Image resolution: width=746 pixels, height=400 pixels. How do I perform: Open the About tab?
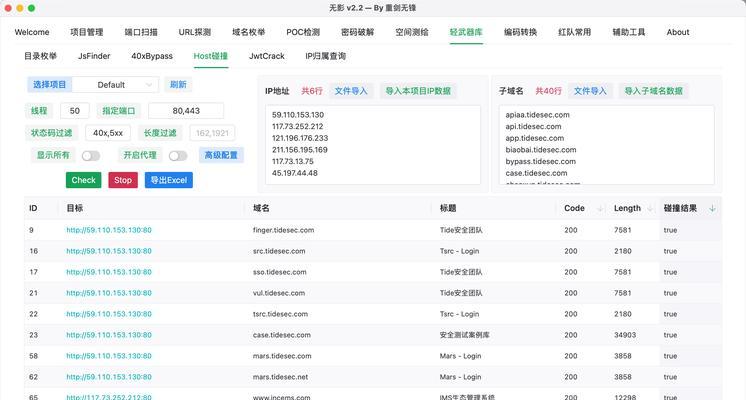(678, 32)
